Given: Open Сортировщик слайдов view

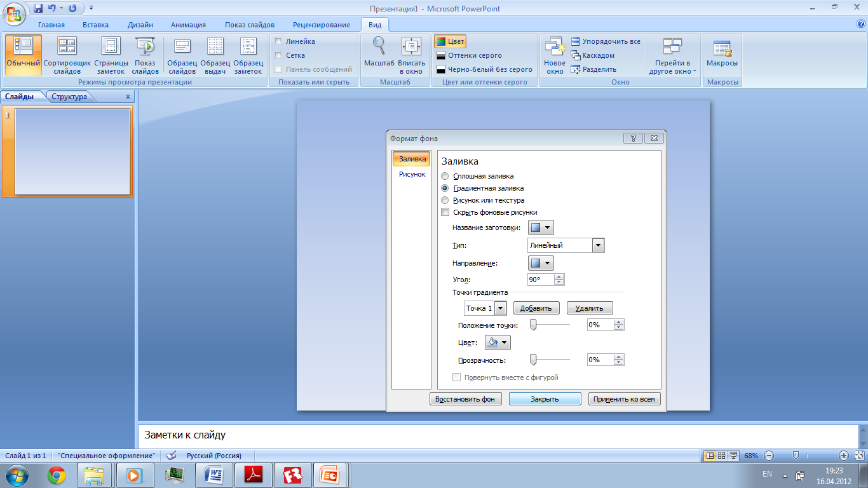Looking at the screenshot, I should point(67,55).
